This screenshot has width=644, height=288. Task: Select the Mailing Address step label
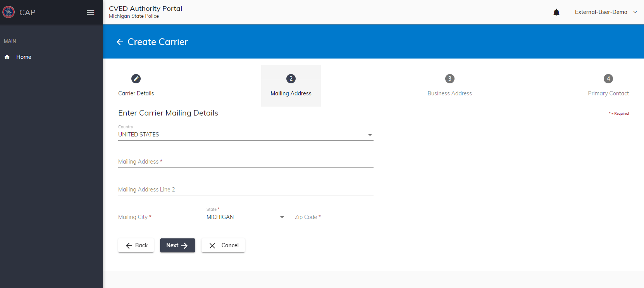pyautogui.click(x=291, y=93)
